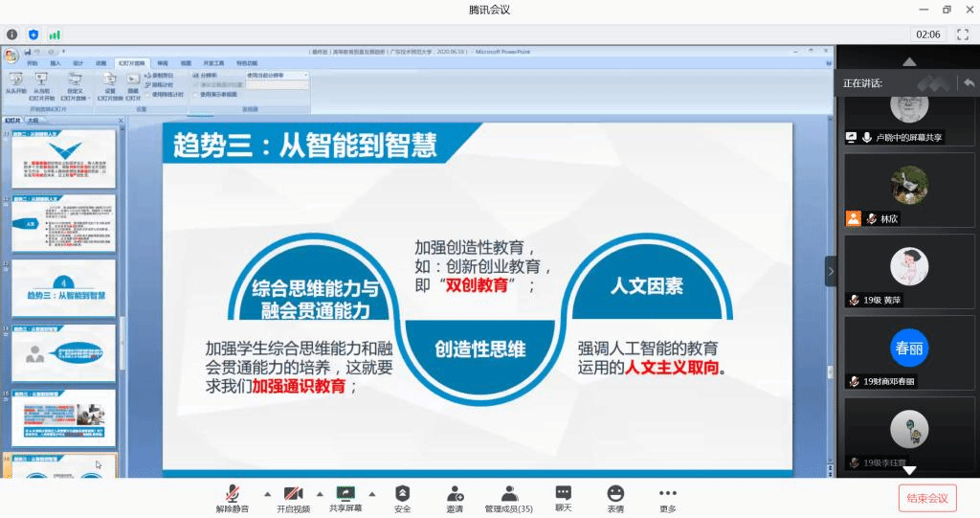Select 林欣's participant video tile
The height and width of the screenshot is (518, 980).
[x=908, y=190]
